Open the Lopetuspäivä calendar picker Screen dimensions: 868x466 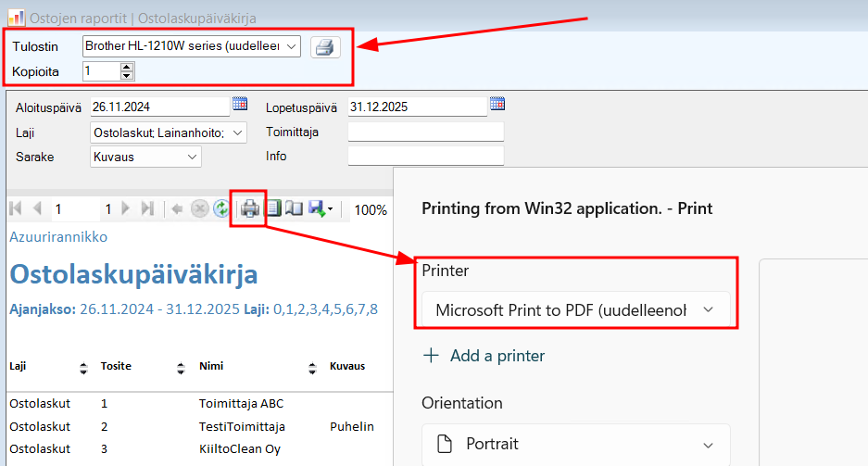click(x=497, y=104)
